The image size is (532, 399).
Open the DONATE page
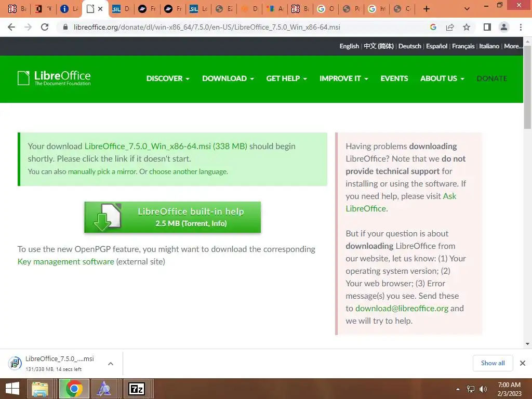[x=492, y=78]
